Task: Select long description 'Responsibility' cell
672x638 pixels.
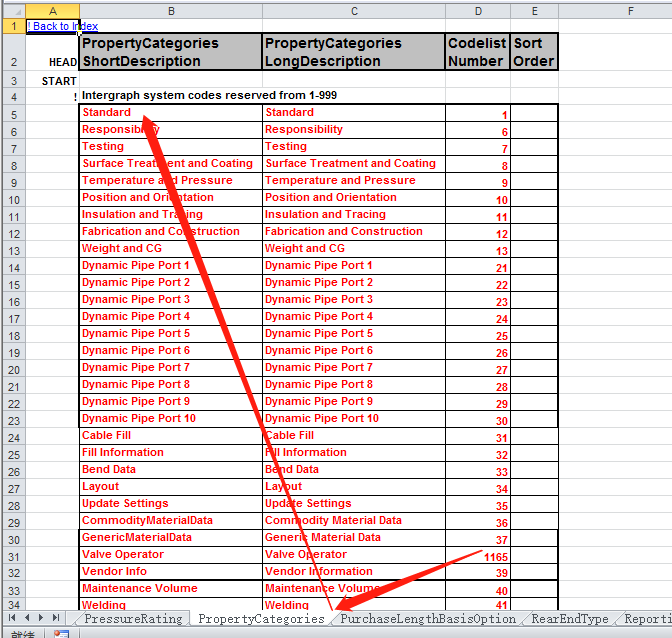Action: tap(354, 129)
